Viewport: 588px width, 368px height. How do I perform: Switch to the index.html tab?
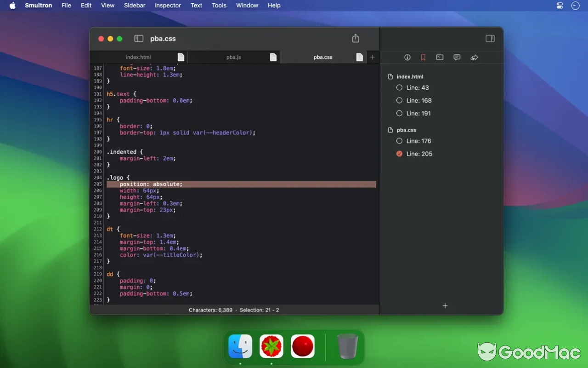click(138, 57)
